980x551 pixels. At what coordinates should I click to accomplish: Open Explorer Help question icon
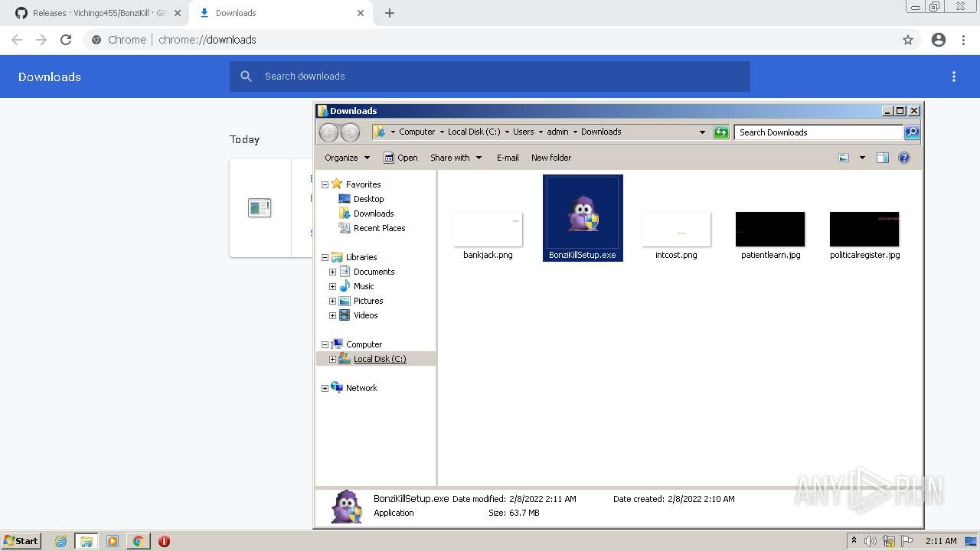pos(904,158)
